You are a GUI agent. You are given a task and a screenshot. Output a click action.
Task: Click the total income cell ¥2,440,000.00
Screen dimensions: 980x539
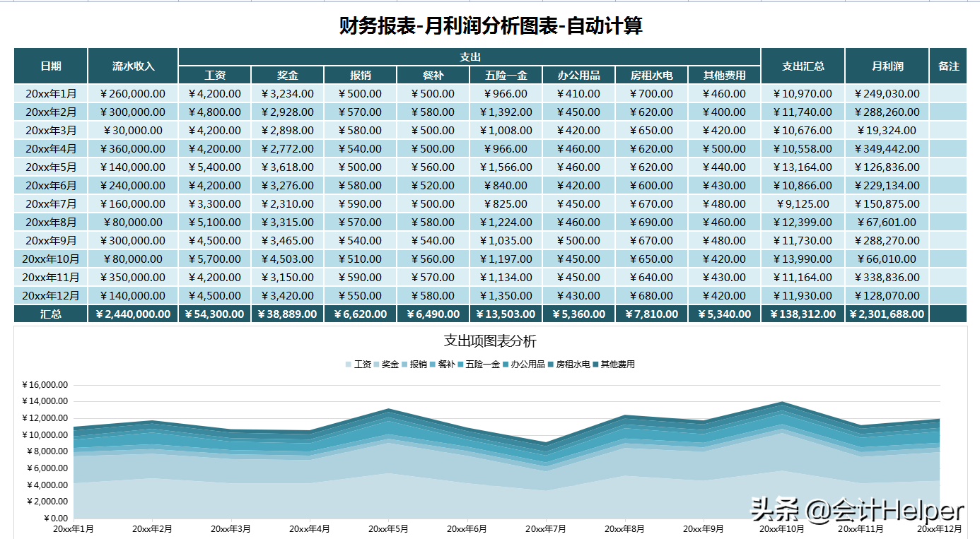pos(132,313)
